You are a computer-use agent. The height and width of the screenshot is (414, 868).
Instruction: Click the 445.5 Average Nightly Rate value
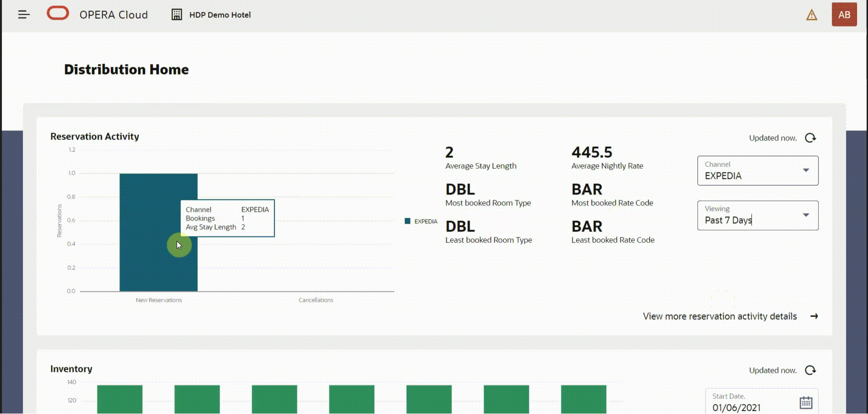pyautogui.click(x=592, y=152)
